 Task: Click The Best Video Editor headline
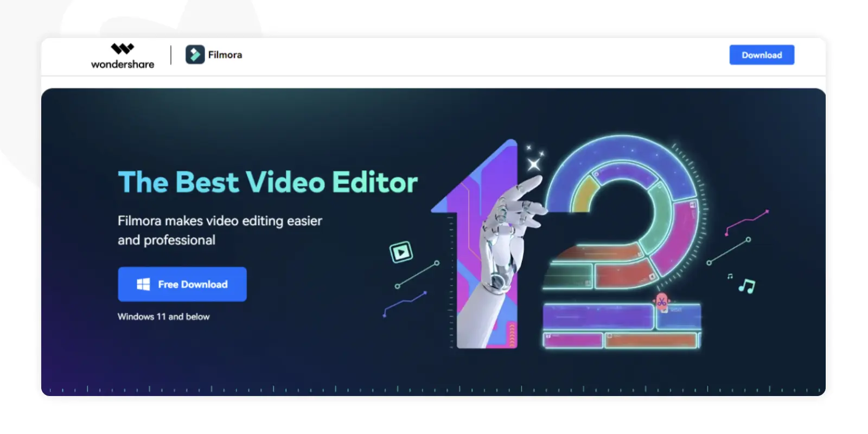tap(268, 182)
